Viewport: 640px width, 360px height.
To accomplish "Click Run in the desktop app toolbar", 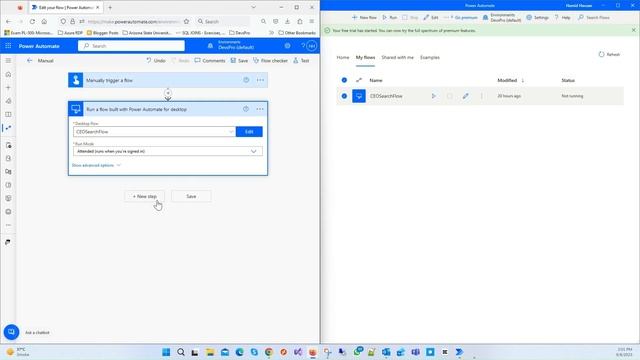I will tap(389, 18).
